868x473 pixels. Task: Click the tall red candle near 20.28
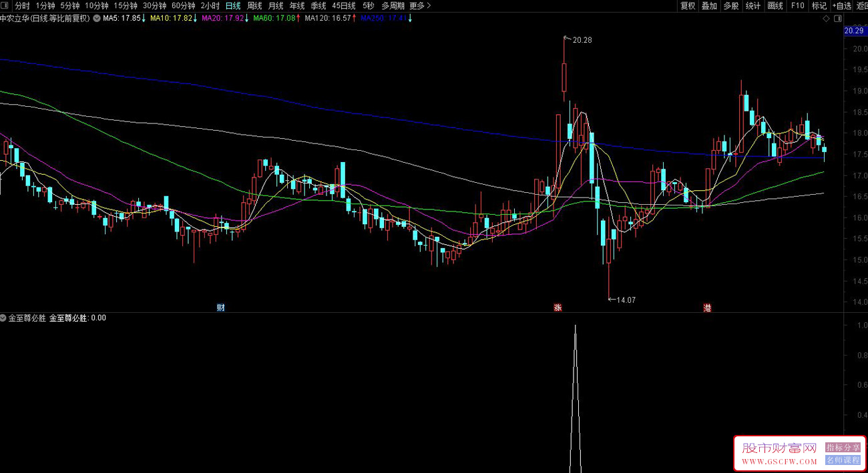tap(564, 78)
